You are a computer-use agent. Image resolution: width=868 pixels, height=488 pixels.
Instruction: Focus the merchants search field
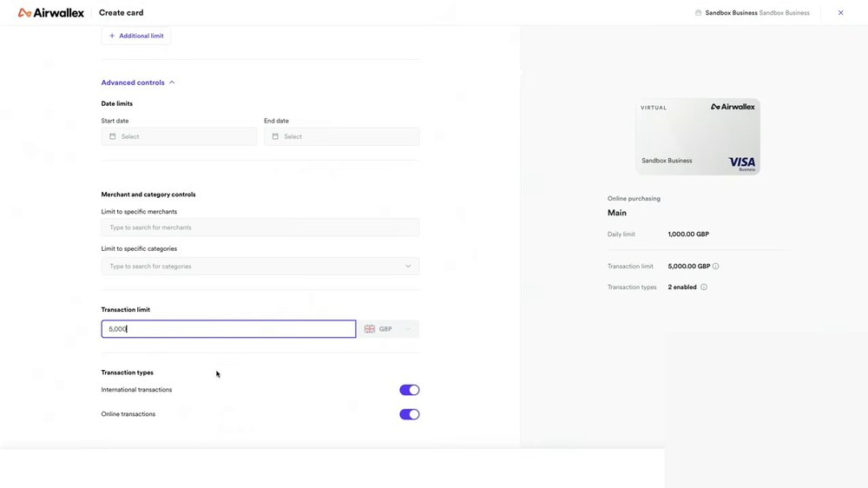[260, 228]
